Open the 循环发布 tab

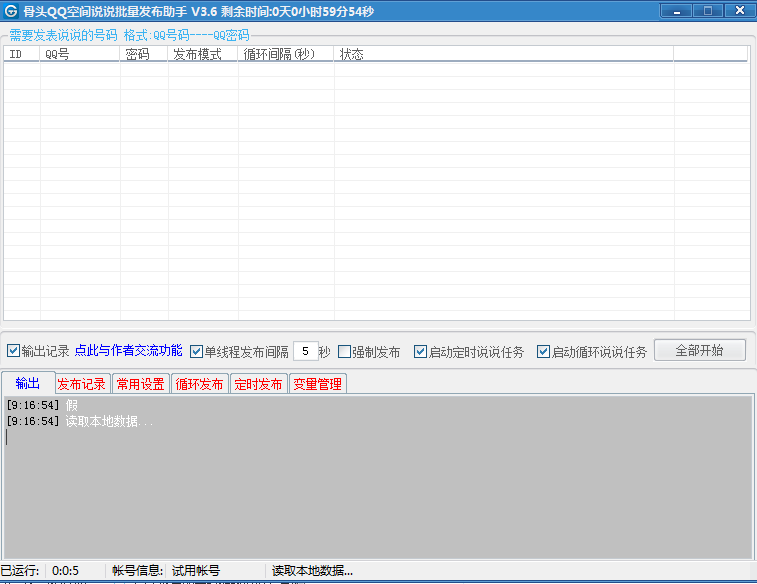coord(199,384)
